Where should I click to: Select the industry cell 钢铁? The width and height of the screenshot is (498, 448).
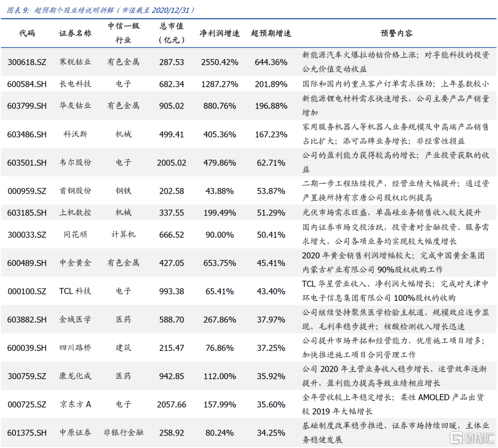point(123,191)
